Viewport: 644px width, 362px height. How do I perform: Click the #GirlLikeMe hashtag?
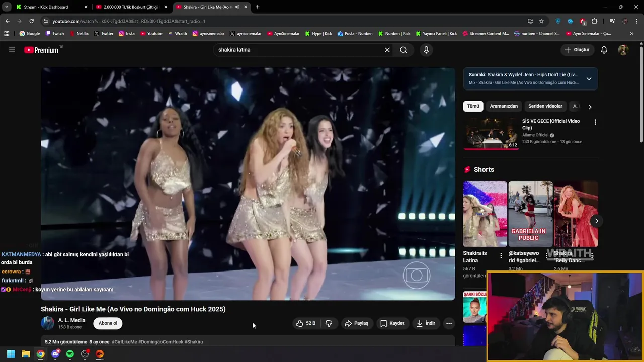124,342
